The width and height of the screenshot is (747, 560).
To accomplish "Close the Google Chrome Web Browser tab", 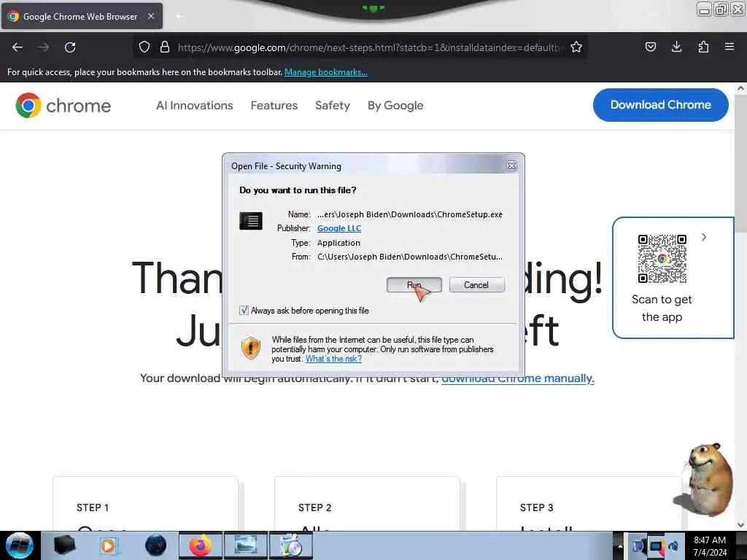I will [x=151, y=16].
